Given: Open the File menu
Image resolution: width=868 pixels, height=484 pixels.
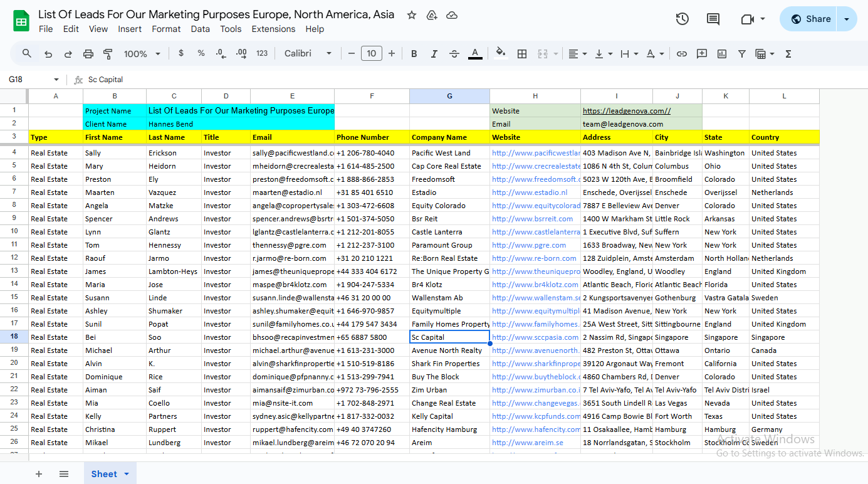Looking at the screenshot, I should pos(46,29).
